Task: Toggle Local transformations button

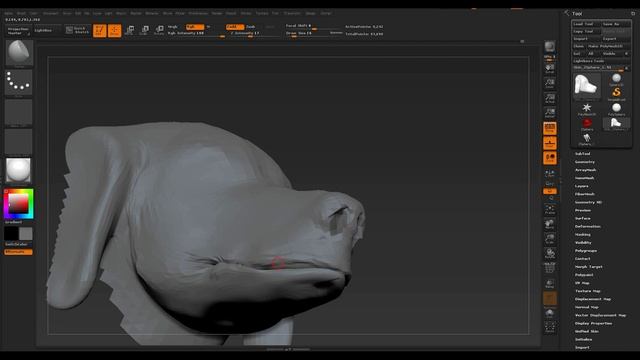Action: [550, 158]
